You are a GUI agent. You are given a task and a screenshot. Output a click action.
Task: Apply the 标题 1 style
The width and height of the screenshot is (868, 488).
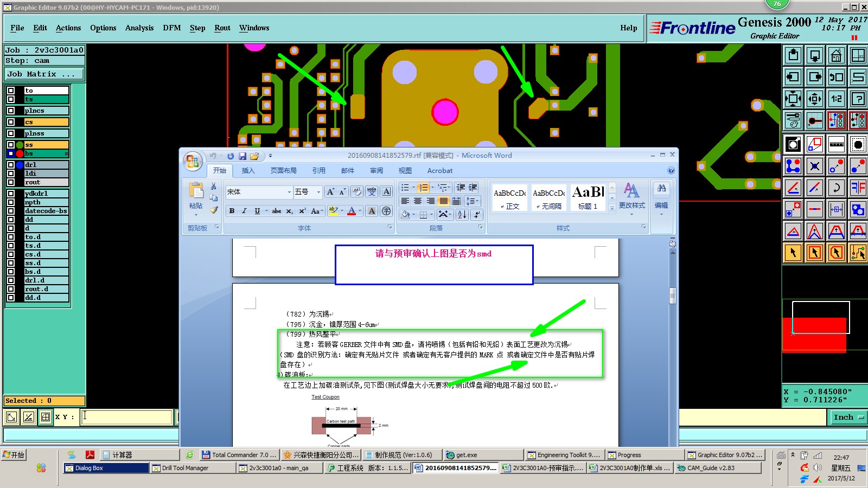coord(588,197)
